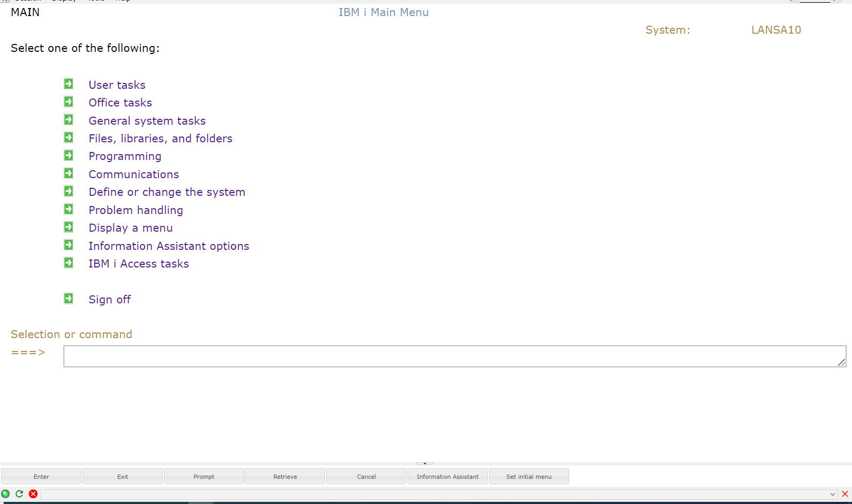
Task: Click the arrow icon next to Sign off
Action: (x=69, y=299)
